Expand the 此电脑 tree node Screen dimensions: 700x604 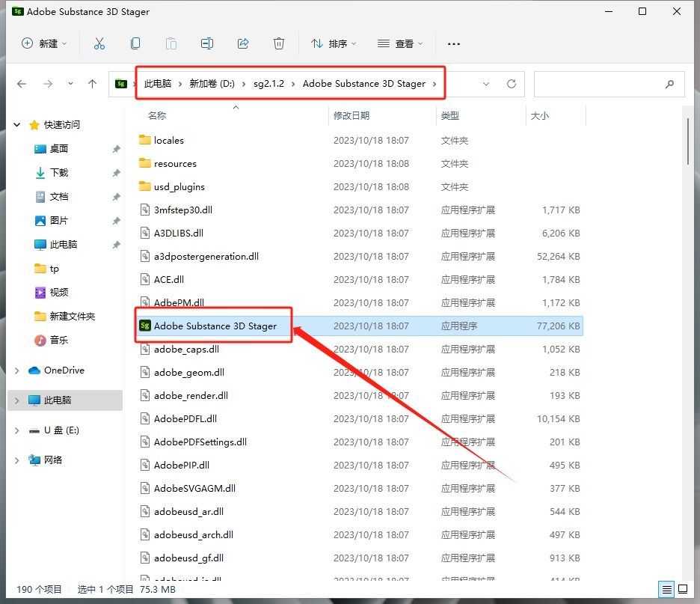[17, 400]
